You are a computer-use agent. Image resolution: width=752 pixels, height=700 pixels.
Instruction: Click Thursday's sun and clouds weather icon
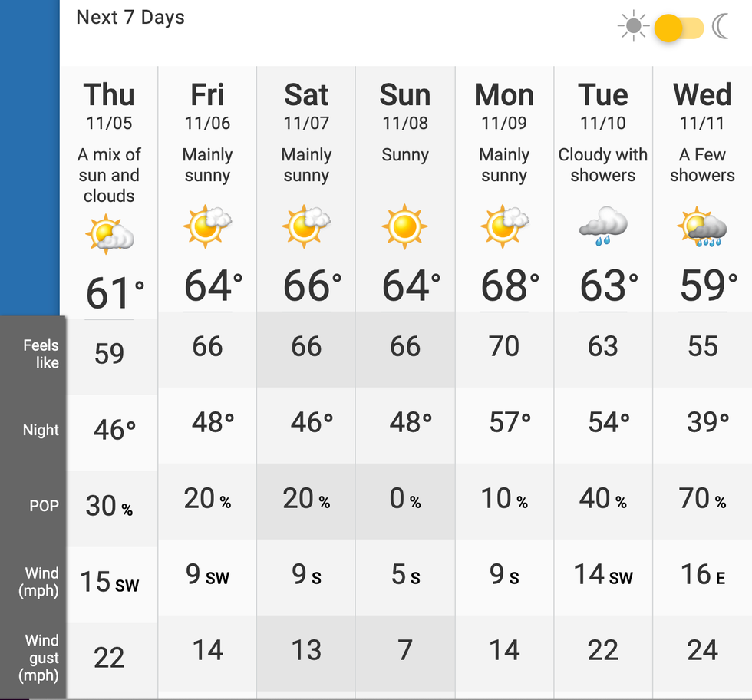110,235
